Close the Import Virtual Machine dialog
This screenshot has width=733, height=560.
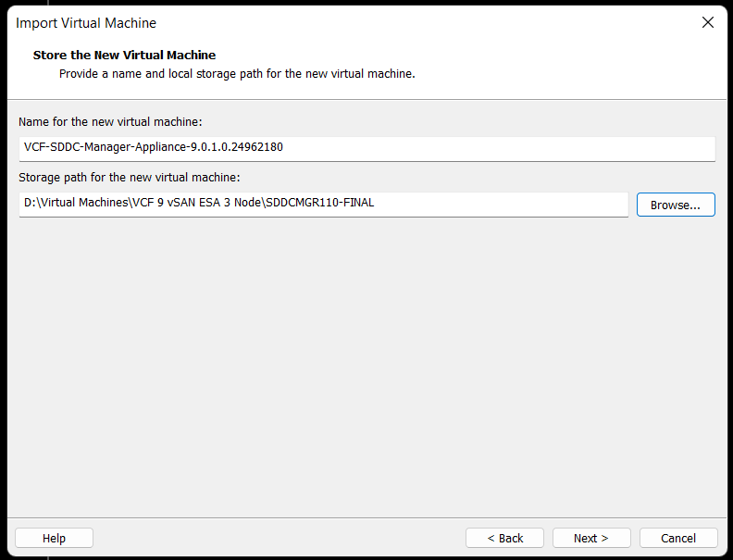click(x=708, y=22)
